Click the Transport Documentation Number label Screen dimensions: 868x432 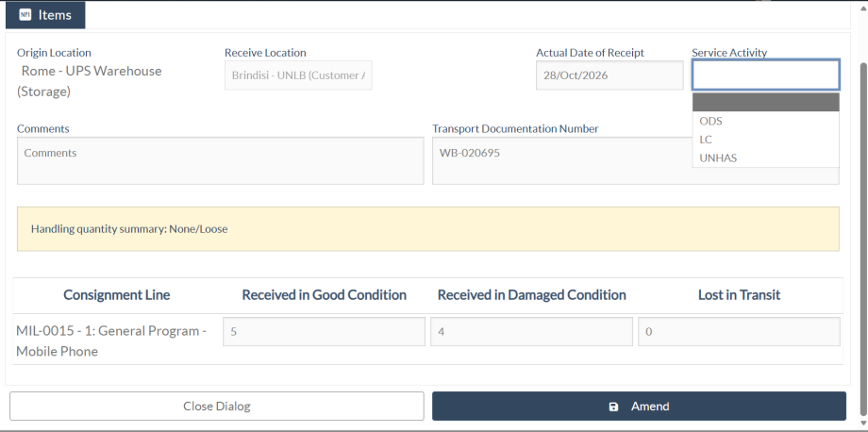[x=515, y=129]
